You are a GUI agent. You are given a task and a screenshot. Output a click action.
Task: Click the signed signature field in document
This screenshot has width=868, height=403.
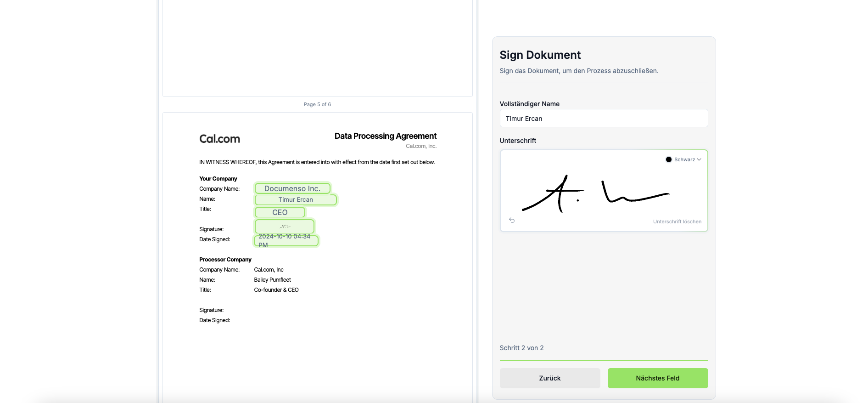click(285, 226)
